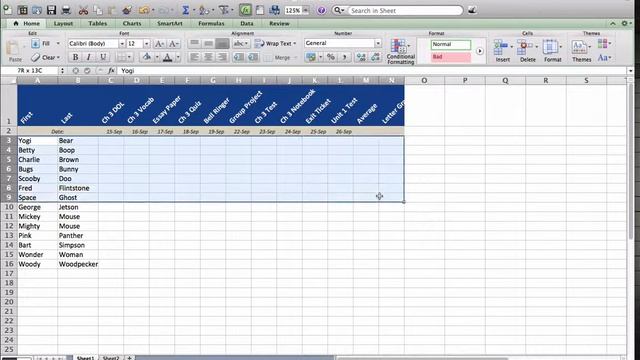Open the fx Formula Builder icon
Image resolution: width=640 pixels, height=360 pixels.
tap(245, 10)
